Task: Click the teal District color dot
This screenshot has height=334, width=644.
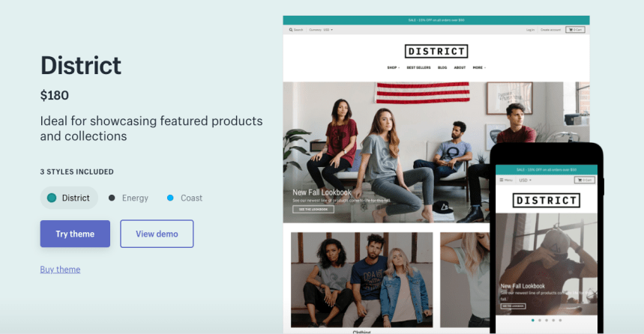Action: coord(52,198)
